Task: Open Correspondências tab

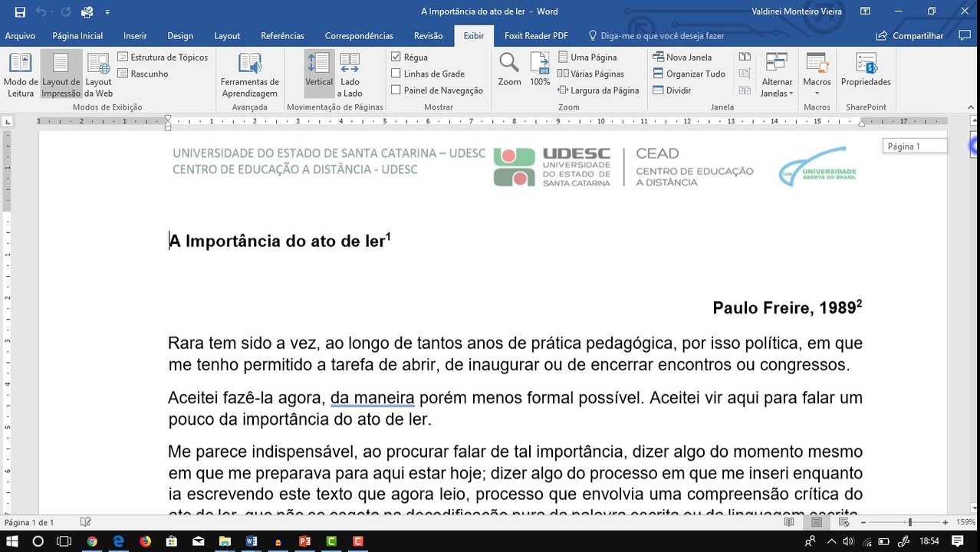Action: coord(359,35)
